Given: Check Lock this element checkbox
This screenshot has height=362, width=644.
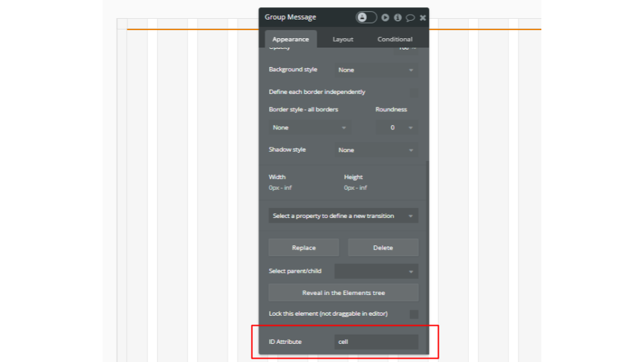Looking at the screenshot, I should click(414, 314).
